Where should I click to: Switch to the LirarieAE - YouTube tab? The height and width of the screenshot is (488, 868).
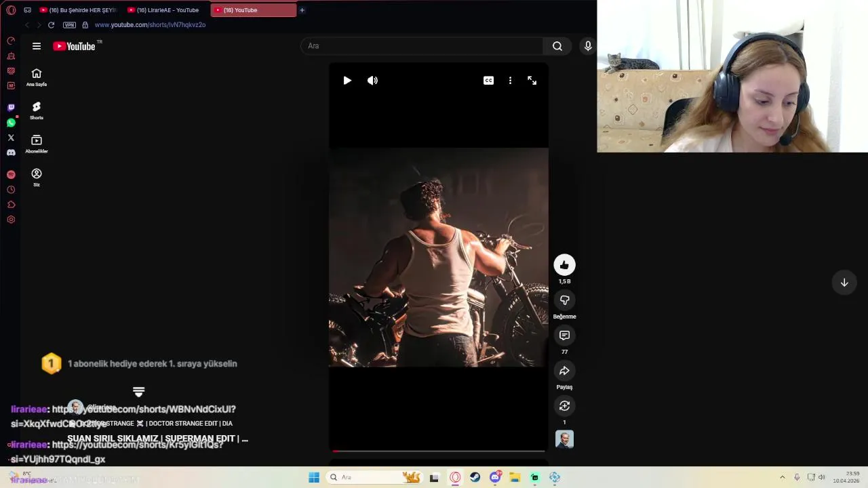[167, 10]
